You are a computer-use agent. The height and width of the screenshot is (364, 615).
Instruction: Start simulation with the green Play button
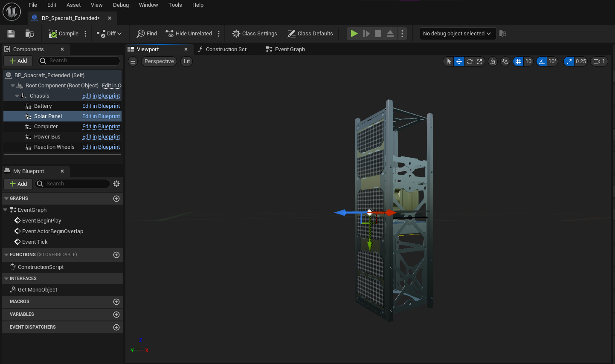coord(354,34)
